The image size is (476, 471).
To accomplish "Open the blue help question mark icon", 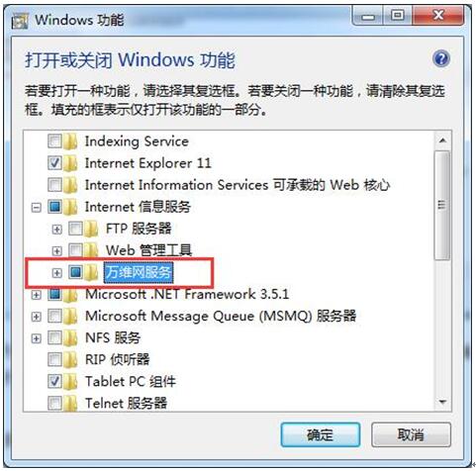I will click(441, 59).
